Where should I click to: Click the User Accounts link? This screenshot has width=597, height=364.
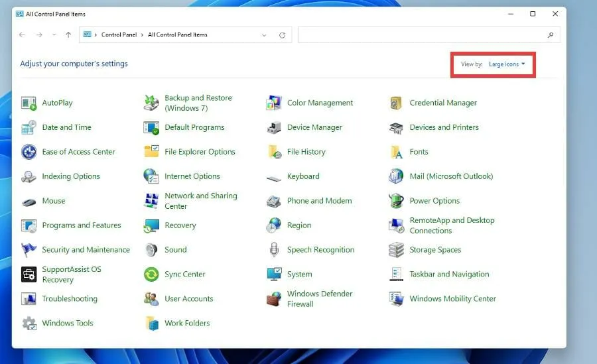[188, 299]
